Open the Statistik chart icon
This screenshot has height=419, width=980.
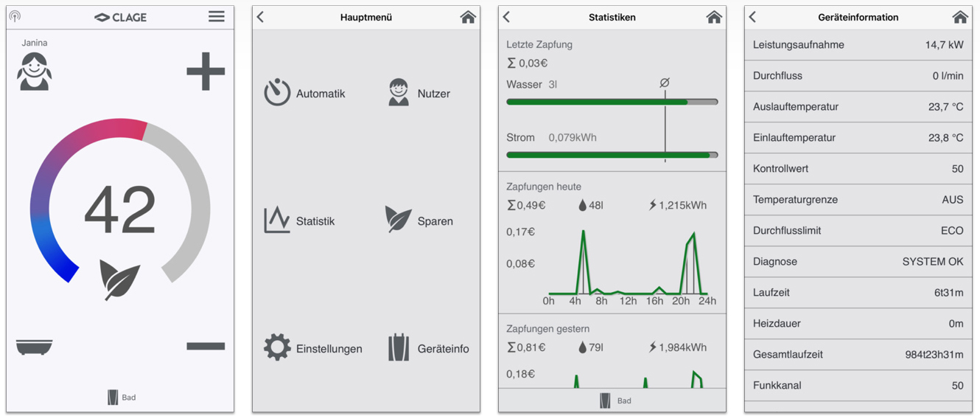pos(277,221)
